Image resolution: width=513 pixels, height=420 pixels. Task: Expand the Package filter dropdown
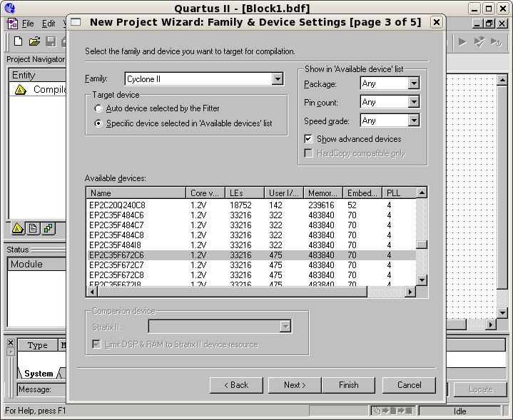click(x=414, y=83)
